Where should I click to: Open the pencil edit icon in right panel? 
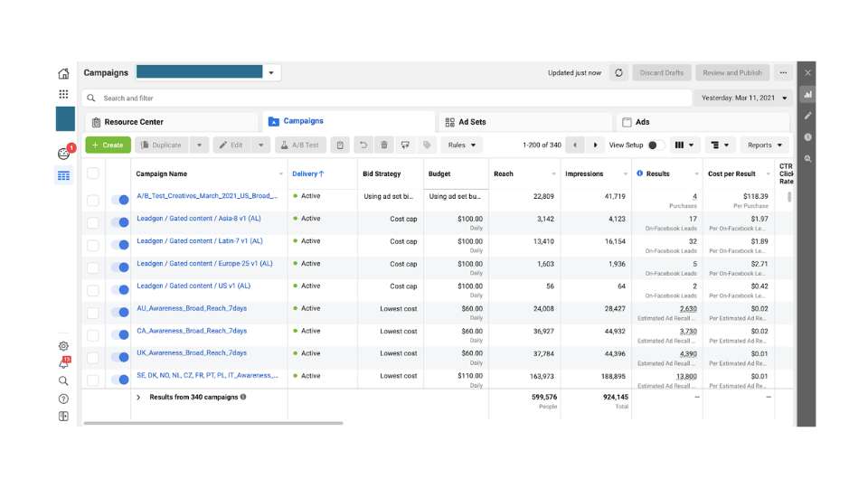coord(807,116)
